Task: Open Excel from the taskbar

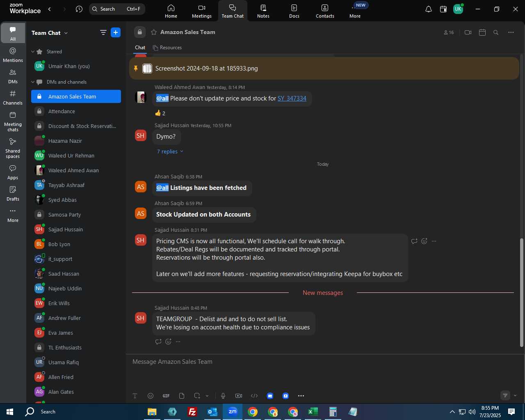Action: 313,412
